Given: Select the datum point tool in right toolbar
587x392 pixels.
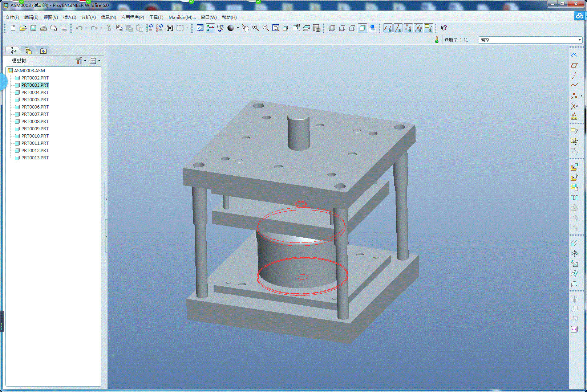Looking at the screenshot, I should (x=574, y=96).
